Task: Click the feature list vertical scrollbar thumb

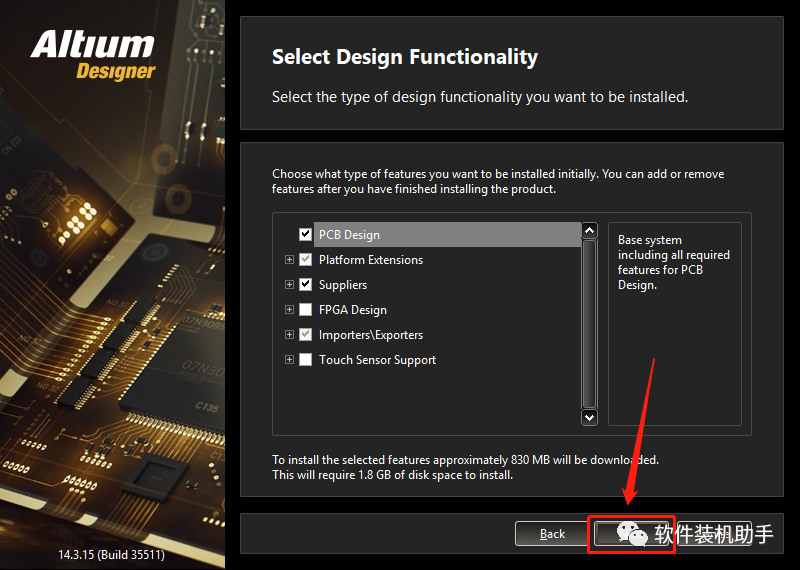Action: [589, 324]
